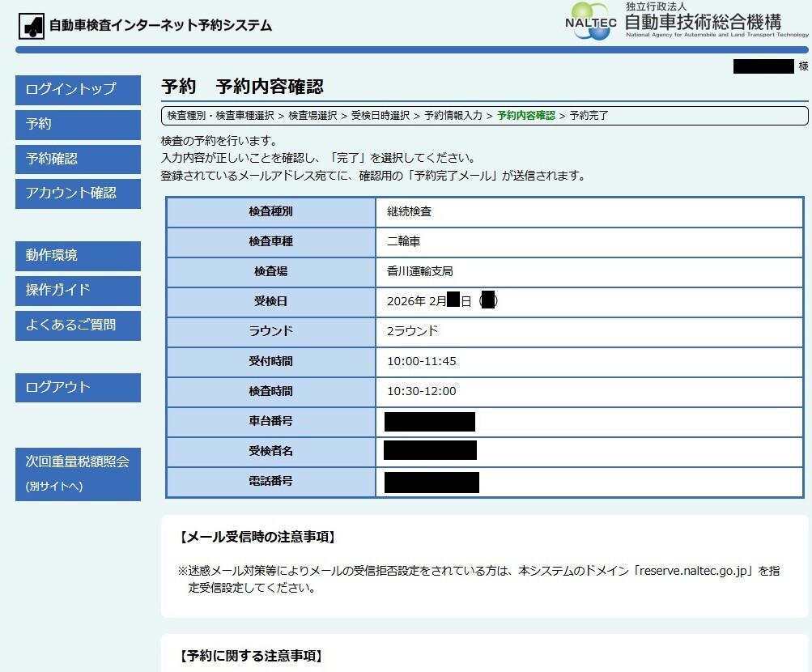The height and width of the screenshot is (672, 812).
Task: Click the 10:00-11:45 reception time
Action: tap(422, 361)
